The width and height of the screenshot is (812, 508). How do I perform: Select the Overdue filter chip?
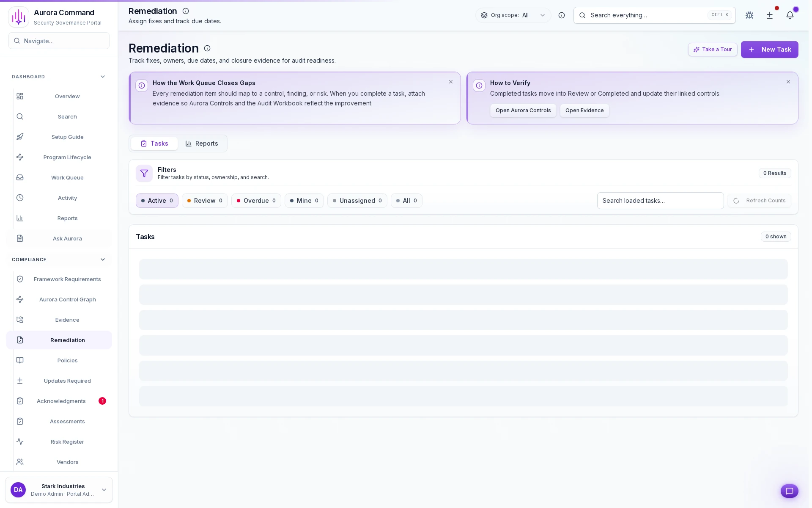click(256, 201)
